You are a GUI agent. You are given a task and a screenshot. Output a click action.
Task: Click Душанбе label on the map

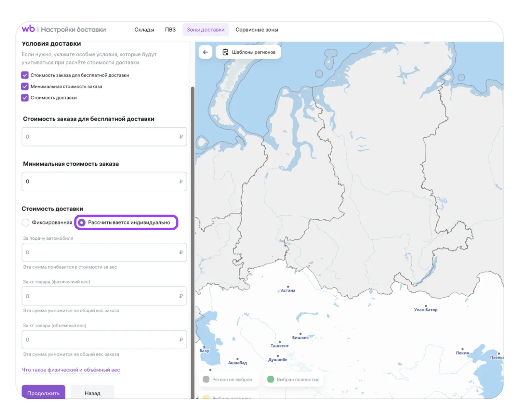click(x=278, y=360)
